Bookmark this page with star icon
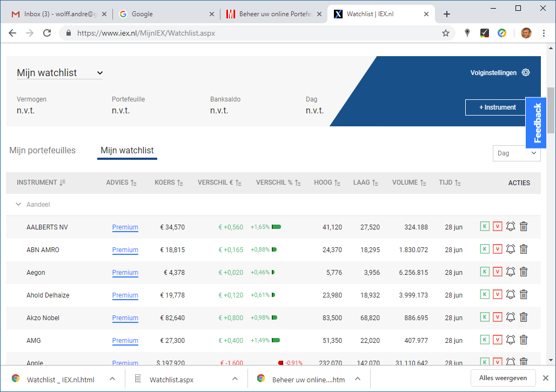Image resolution: width=556 pixels, height=392 pixels. coord(446,33)
